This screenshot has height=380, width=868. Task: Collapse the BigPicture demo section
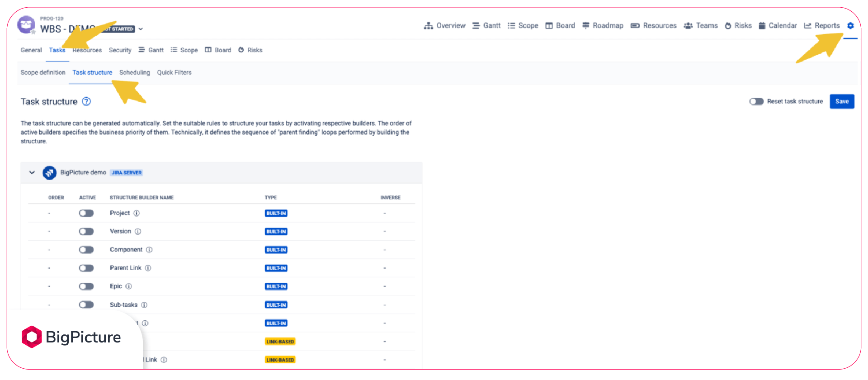tap(32, 172)
